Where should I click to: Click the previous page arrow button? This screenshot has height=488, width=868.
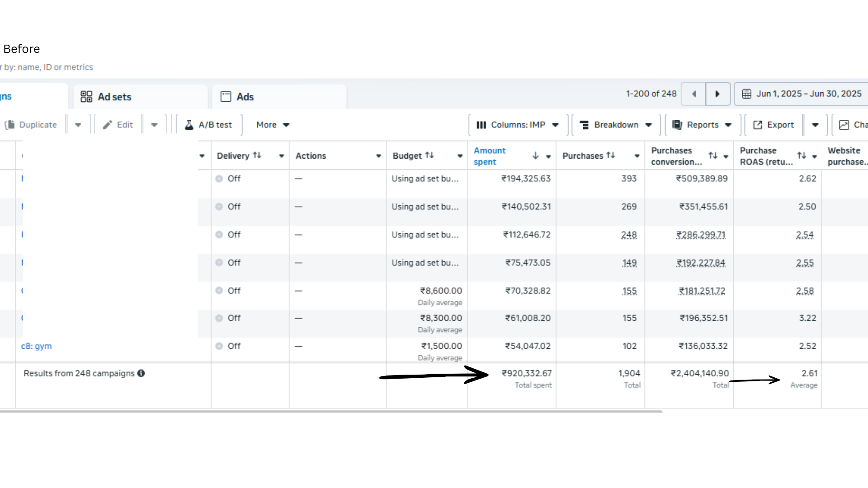tap(693, 94)
